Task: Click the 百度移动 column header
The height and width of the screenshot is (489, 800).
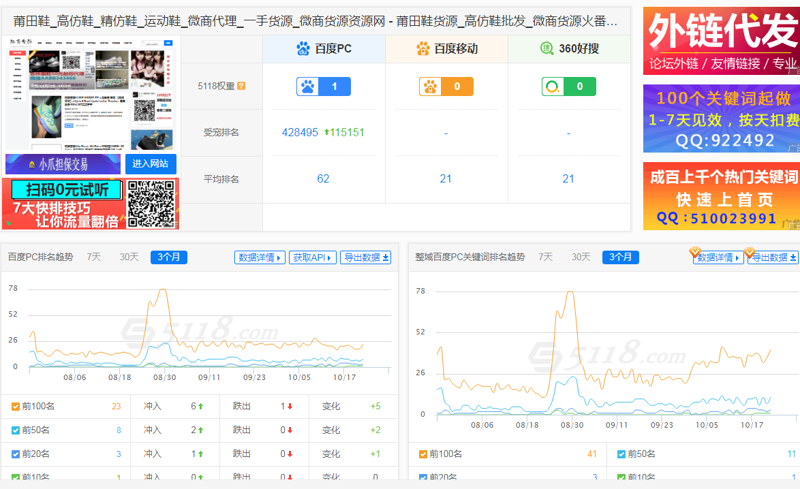Action: click(447, 49)
